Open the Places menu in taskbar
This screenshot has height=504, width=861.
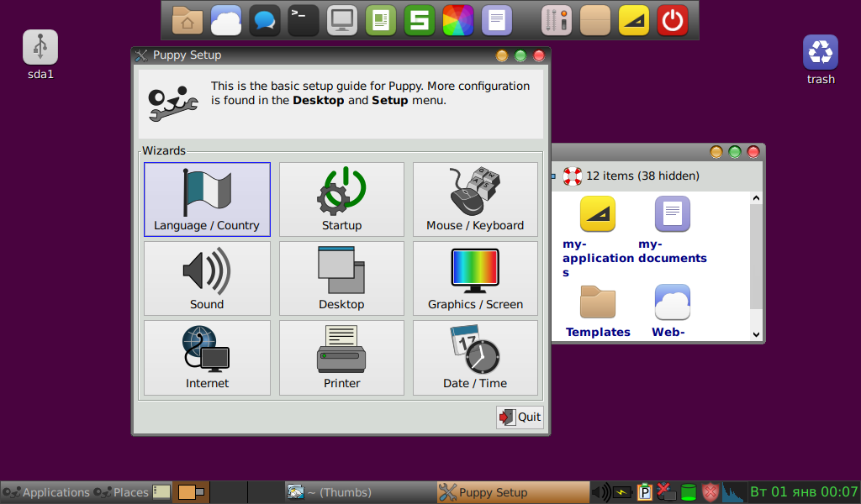pyautogui.click(x=121, y=492)
